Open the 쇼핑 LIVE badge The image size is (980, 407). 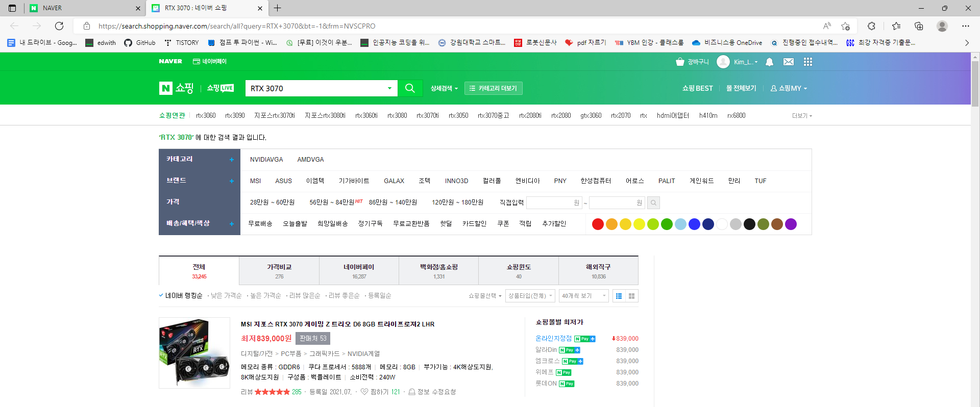pyautogui.click(x=220, y=88)
